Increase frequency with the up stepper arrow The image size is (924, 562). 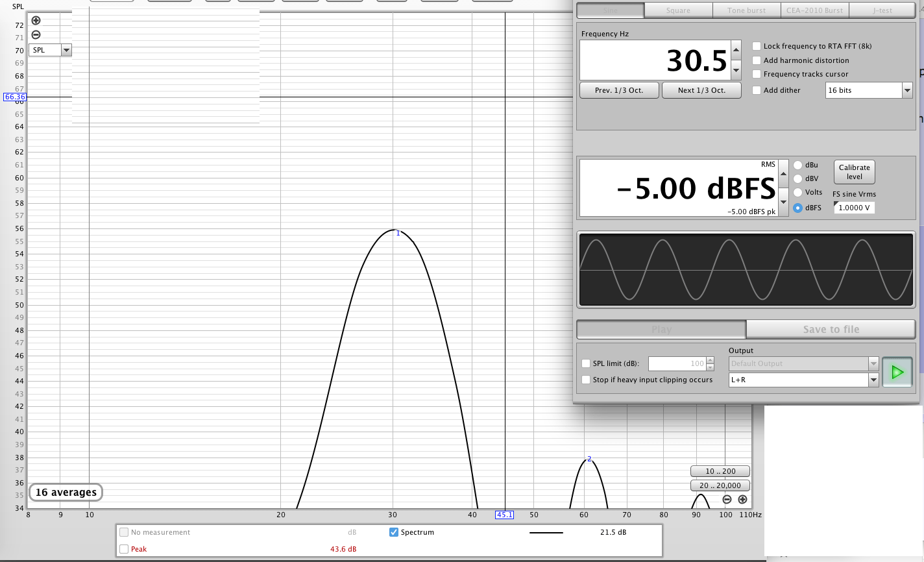(736, 50)
